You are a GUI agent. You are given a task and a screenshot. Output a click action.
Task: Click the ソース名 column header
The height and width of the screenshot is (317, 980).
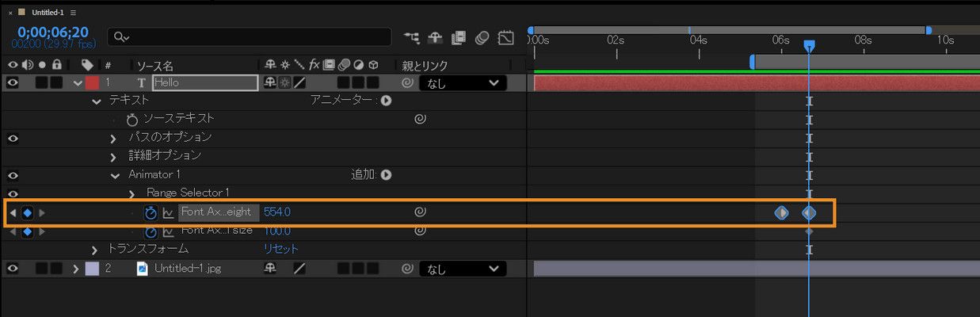(x=155, y=65)
